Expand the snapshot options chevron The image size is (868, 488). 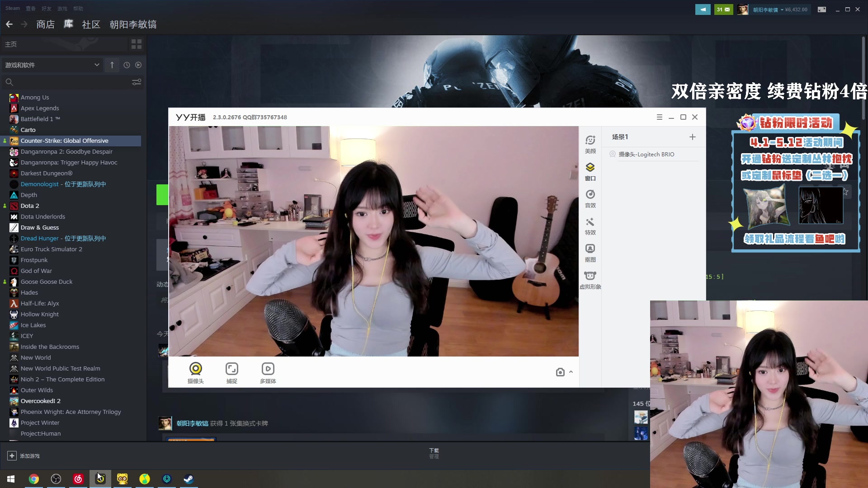pyautogui.click(x=571, y=372)
